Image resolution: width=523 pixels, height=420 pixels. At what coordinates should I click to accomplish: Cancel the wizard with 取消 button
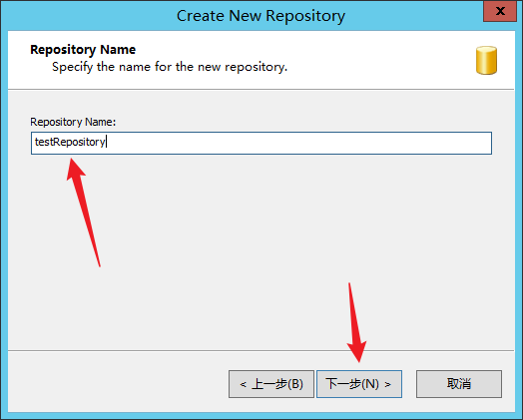pyautogui.click(x=459, y=384)
